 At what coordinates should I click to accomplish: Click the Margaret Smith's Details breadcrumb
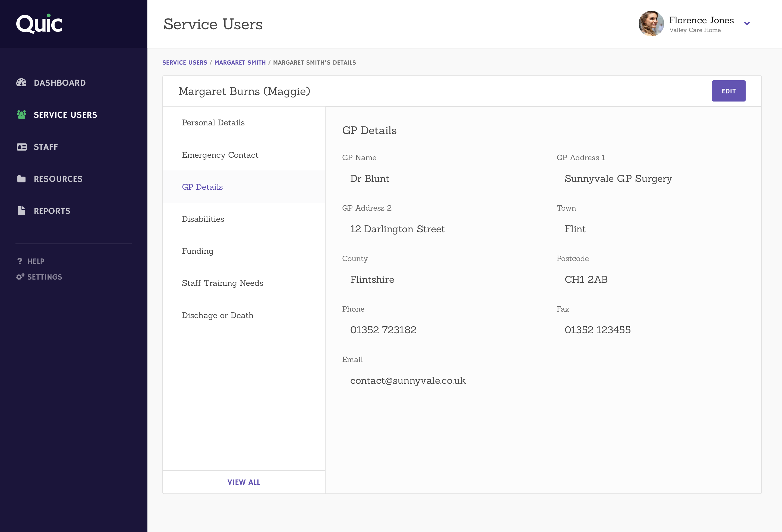(x=314, y=62)
